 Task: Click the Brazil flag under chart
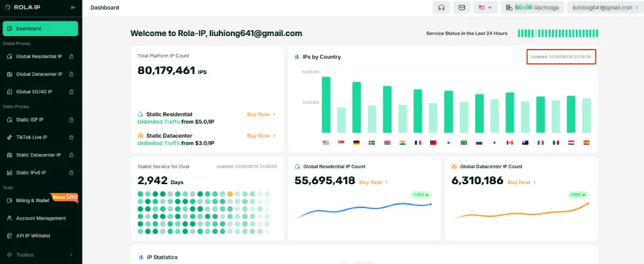click(x=464, y=143)
